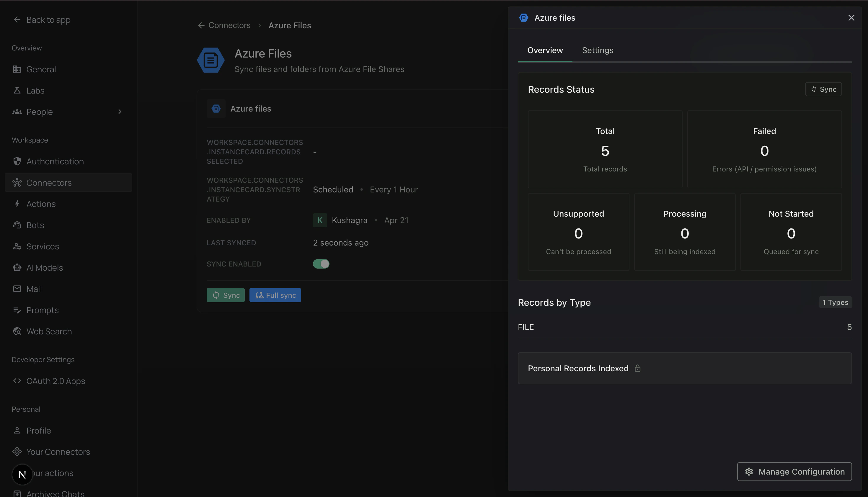868x497 pixels.
Task: Click the Back to app arrow icon
Action: pyautogui.click(x=17, y=20)
